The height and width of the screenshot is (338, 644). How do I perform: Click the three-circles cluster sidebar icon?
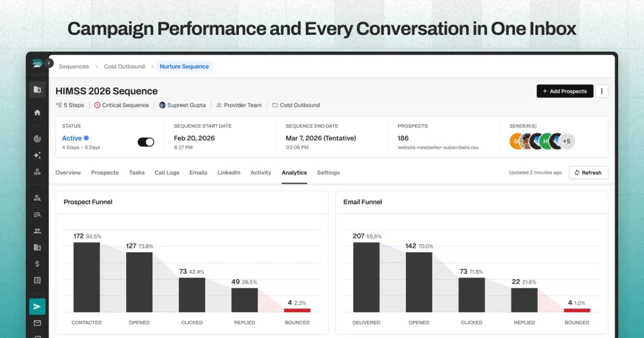point(37,172)
